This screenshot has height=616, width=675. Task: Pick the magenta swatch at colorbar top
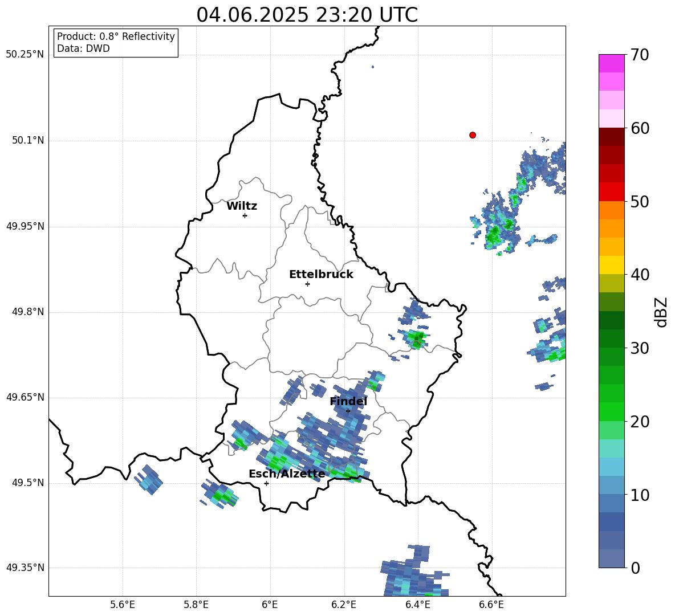tap(611, 63)
